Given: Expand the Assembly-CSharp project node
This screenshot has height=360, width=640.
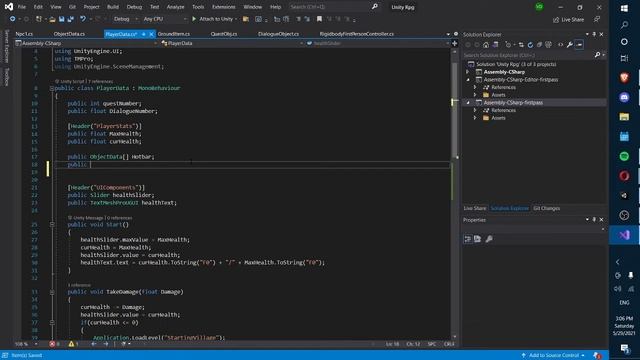Looking at the screenshot, I should 468,72.
